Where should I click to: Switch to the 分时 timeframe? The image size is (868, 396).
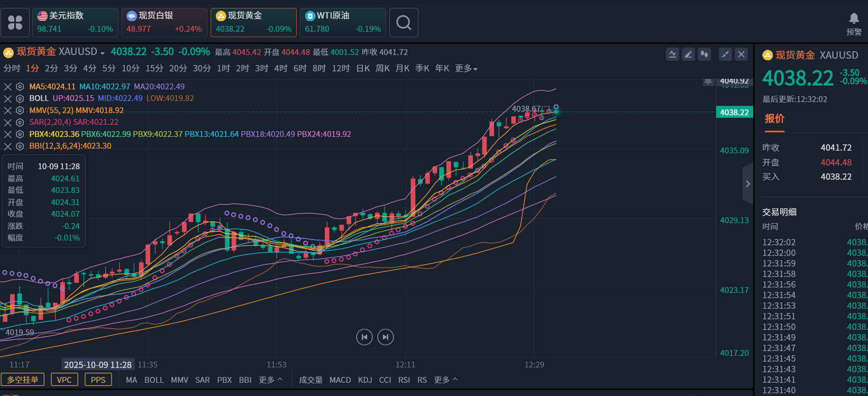point(12,69)
